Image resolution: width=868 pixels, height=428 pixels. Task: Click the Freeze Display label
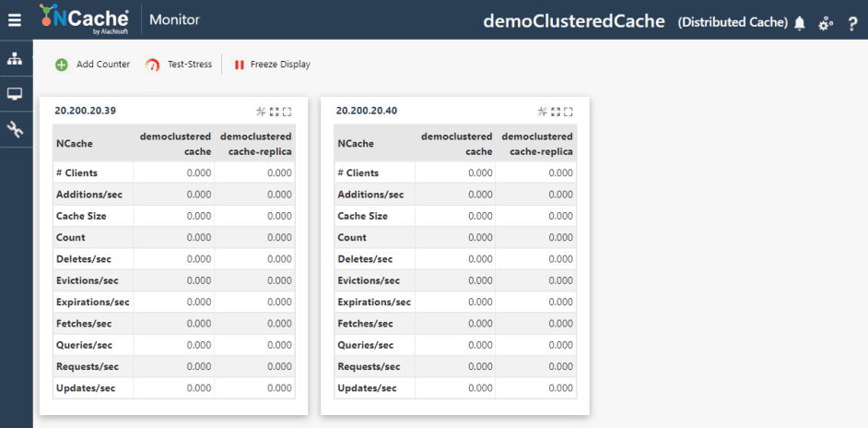pyautogui.click(x=280, y=65)
